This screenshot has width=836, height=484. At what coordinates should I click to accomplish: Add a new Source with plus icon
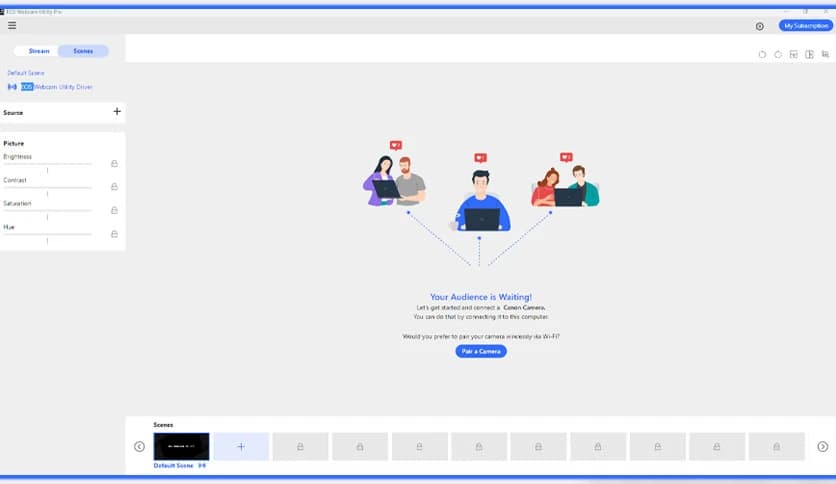pos(117,111)
